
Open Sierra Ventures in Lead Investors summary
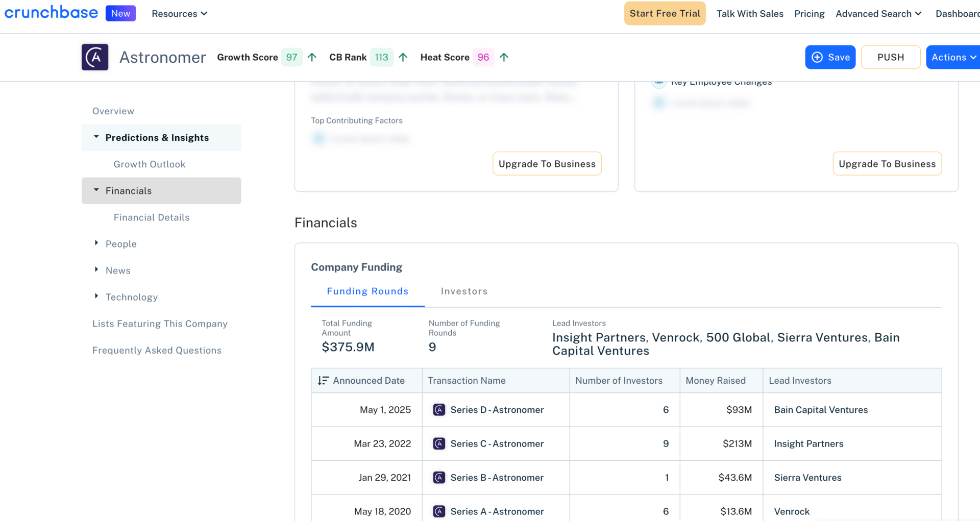click(822, 337)
